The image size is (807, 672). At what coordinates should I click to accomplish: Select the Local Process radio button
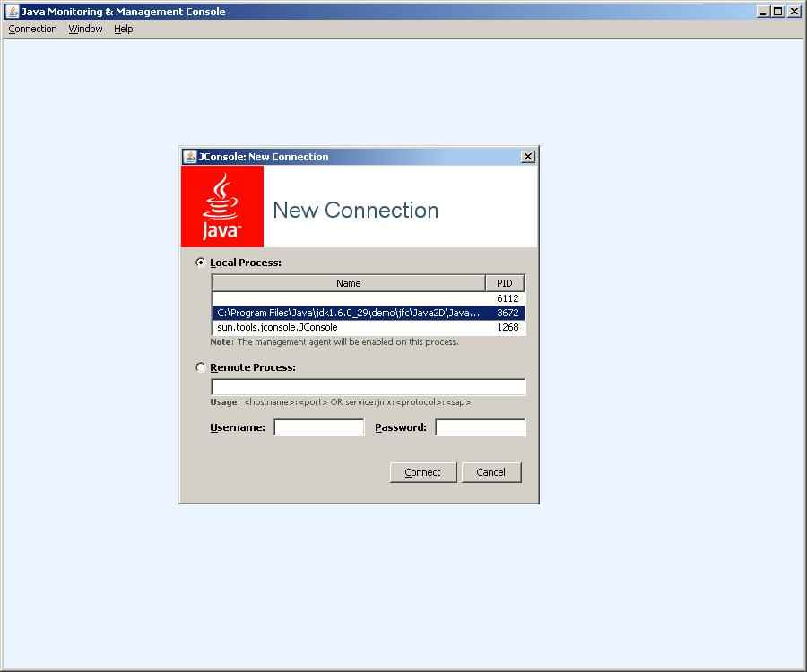201,262
